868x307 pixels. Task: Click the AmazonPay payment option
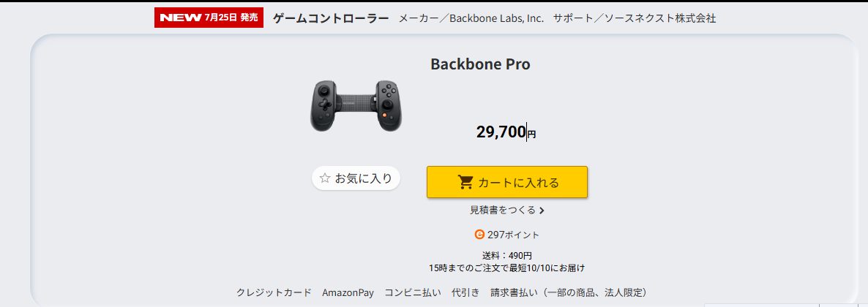click(x=348, y=292)
